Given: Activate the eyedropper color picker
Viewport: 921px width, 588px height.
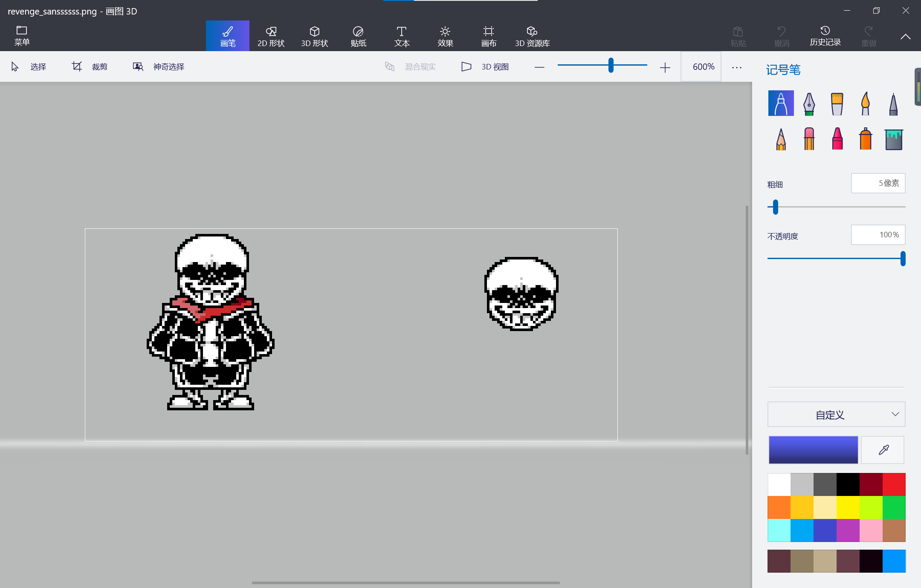Looking at the screenshot, I should click(883, 450).
